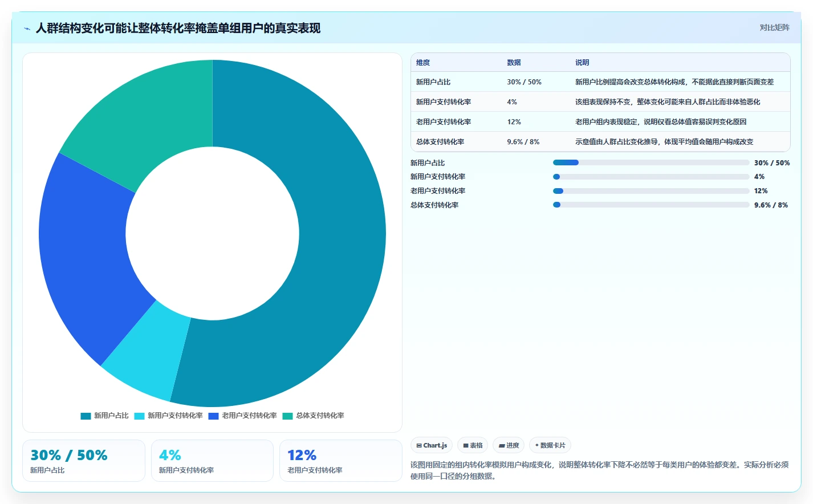
Task: Click the 进度 tag chip
Action: [x=509, y=445]
